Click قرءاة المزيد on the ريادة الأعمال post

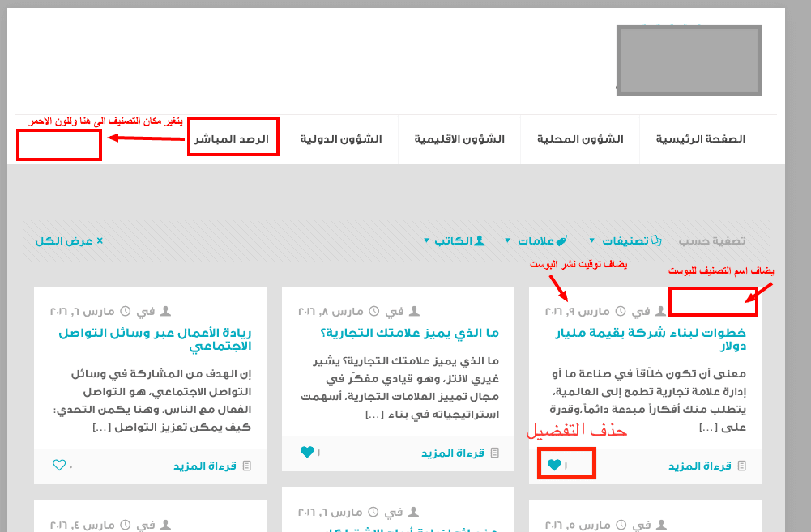pyautogui.click(x=205, y=466)
